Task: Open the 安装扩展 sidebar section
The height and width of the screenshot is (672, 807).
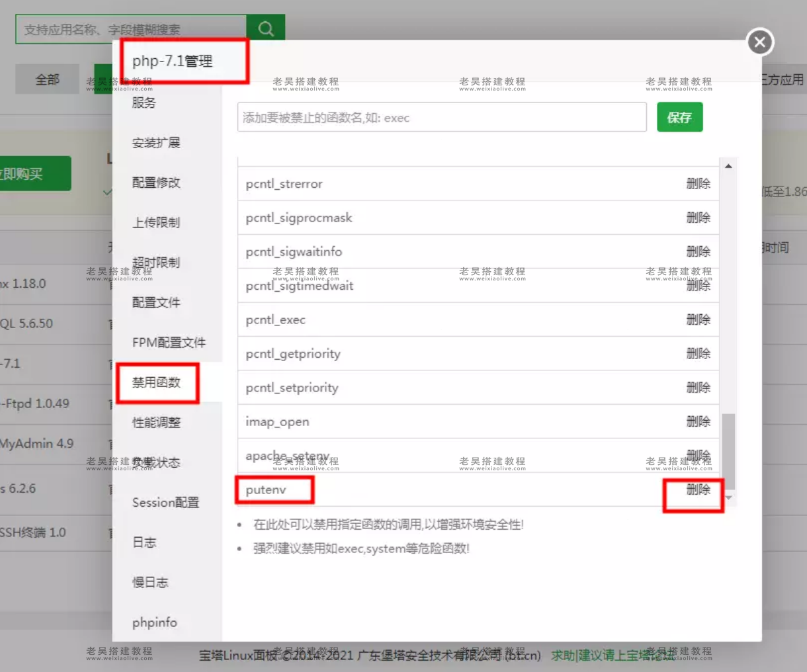Action: pos(155,143)
